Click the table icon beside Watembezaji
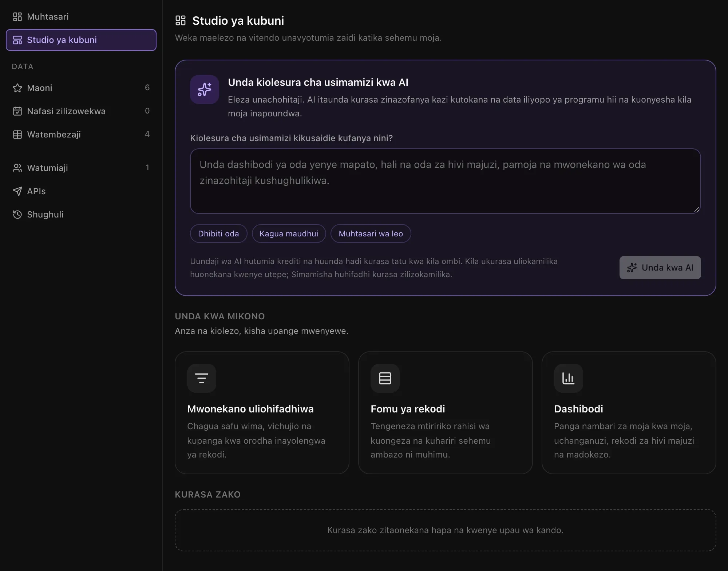 pos(17,135)
